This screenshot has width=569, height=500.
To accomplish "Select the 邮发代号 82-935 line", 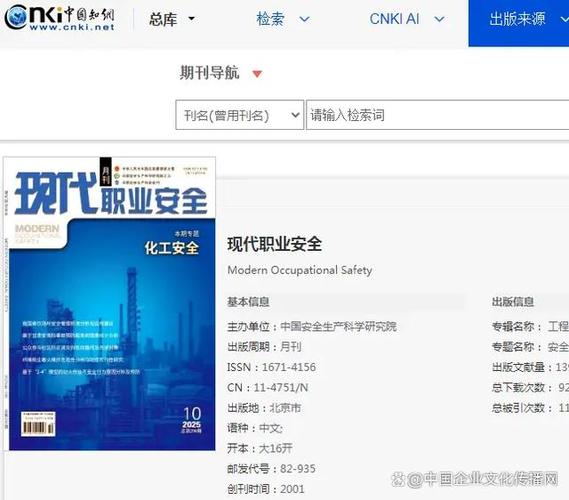I will [x=271, y=469].
